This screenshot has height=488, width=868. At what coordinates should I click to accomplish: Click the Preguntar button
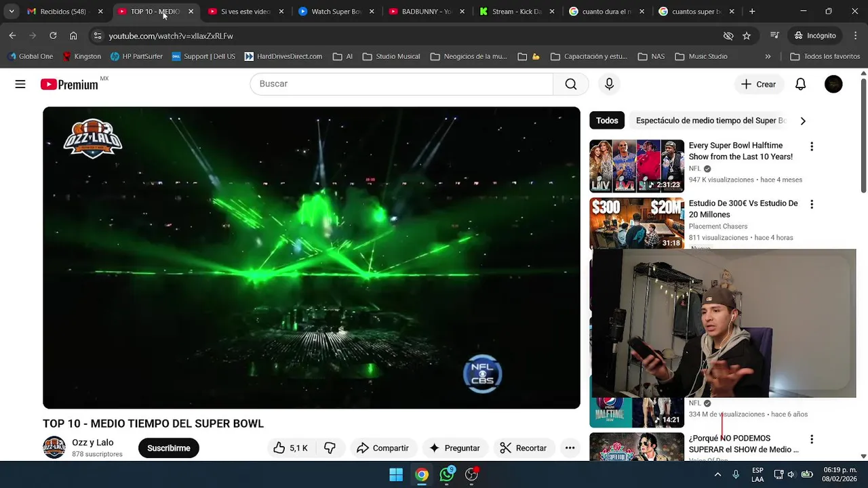[x=455, y=448]
